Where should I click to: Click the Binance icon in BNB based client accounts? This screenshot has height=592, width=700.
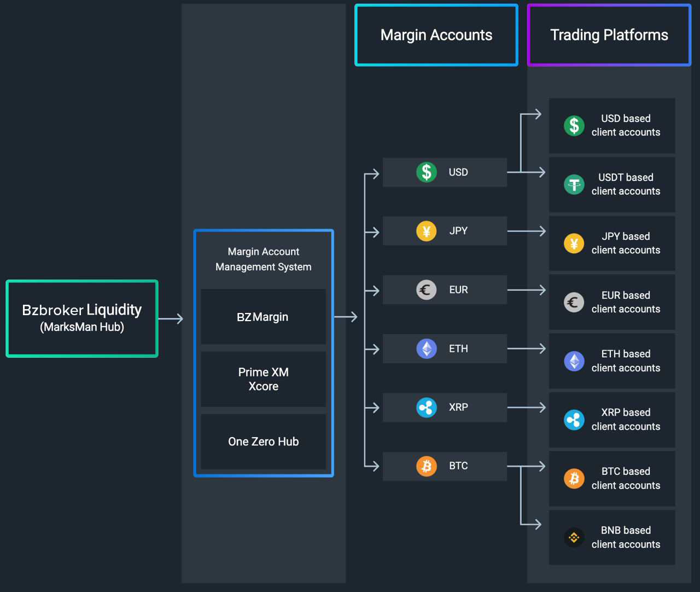pos(574,537)
